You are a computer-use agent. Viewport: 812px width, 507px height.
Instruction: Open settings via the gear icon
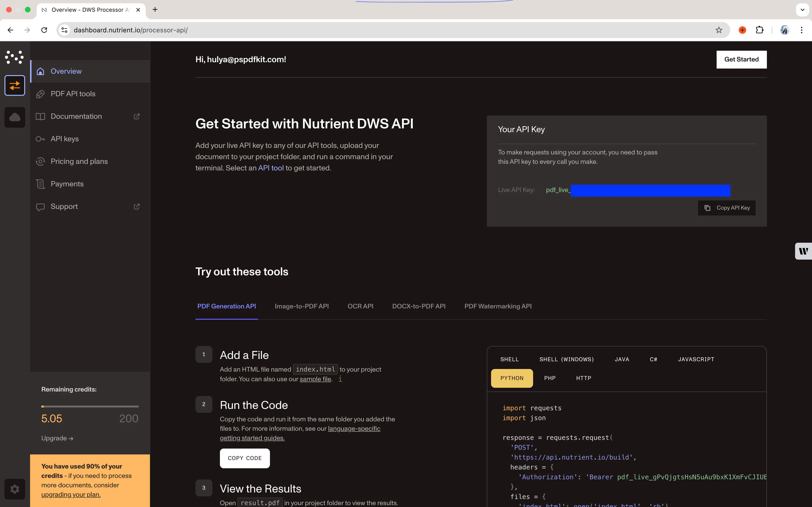14,489
